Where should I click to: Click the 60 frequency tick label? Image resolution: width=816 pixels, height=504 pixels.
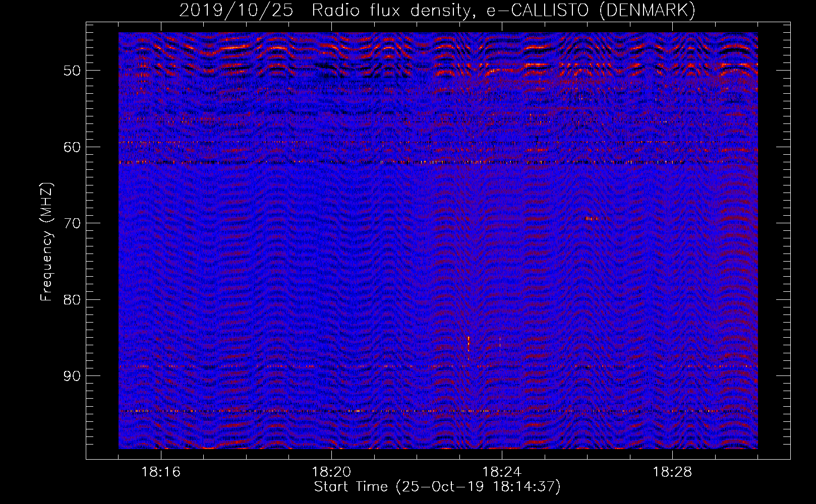pos(72,147)
